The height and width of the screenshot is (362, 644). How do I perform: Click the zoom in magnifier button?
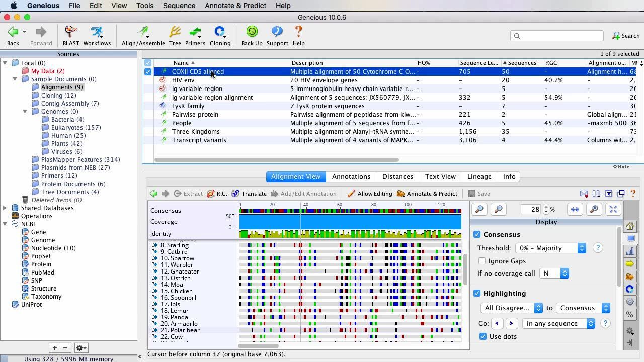480,209
